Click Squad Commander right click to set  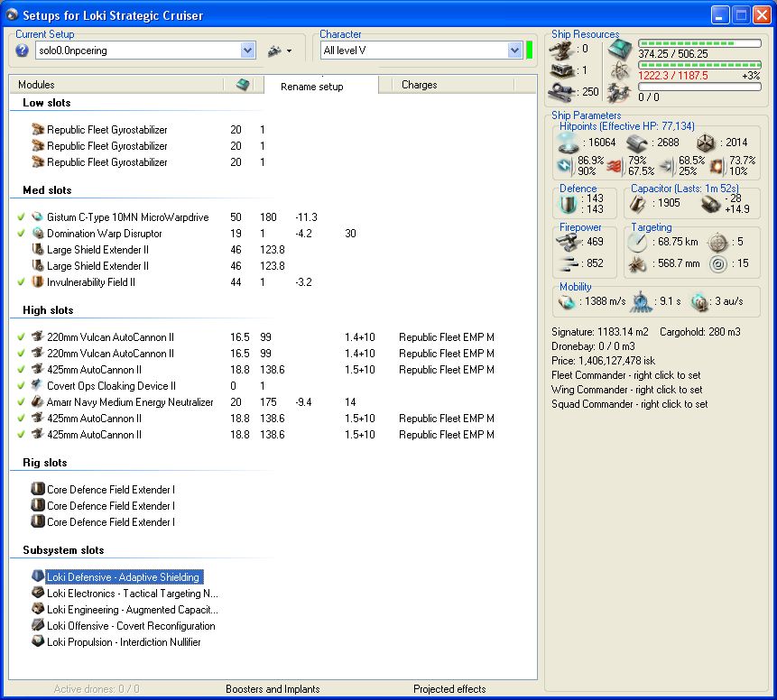pyautogui.click(x=629, y=404)
